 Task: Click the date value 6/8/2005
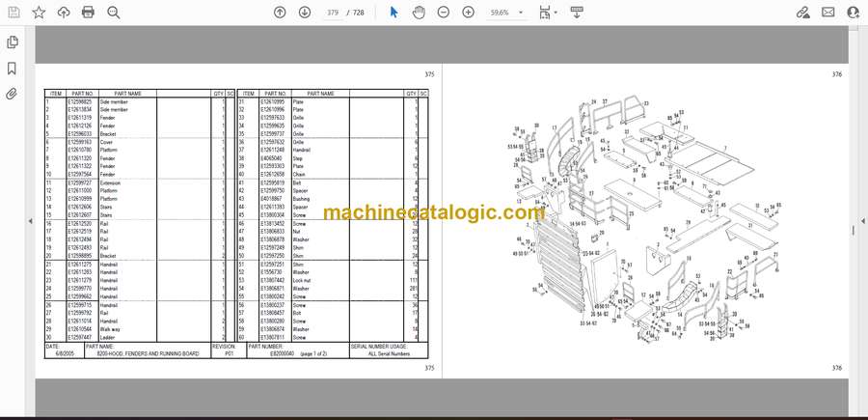66,353
